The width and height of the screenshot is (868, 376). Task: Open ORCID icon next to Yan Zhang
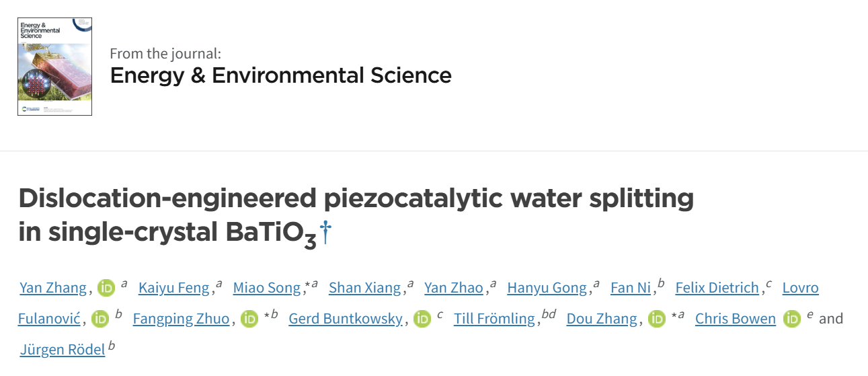(106, 288)
